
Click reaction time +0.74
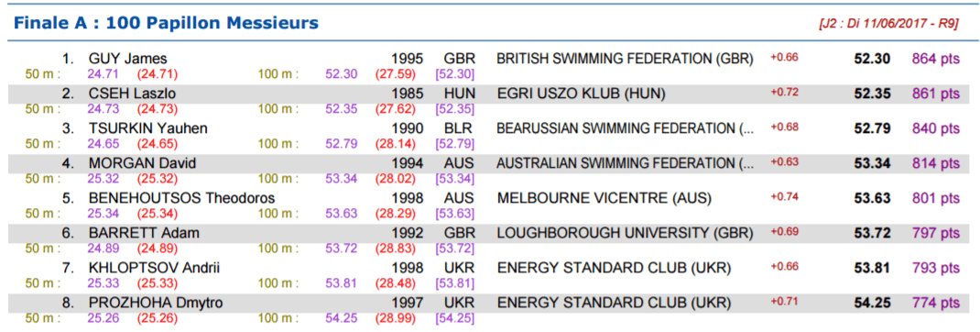tap(784, 196)
